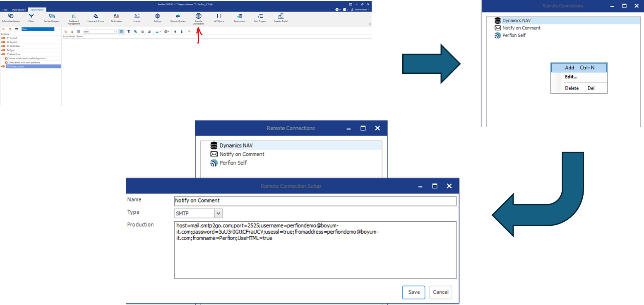Image resolution: width=644 pixels, height=305 pixels.
Task: Open the image dropdown in Action Map toolbar
Action: pos(158,31)
